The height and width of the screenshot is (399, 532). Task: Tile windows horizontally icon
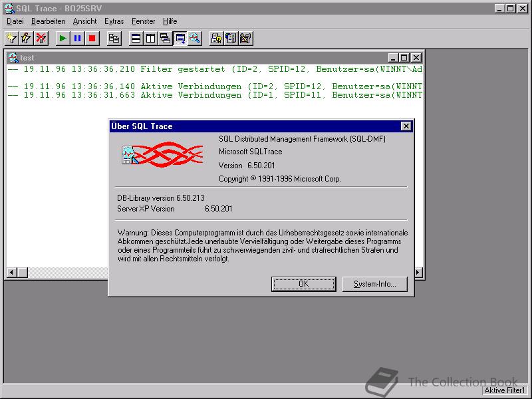tap(136, 39)
